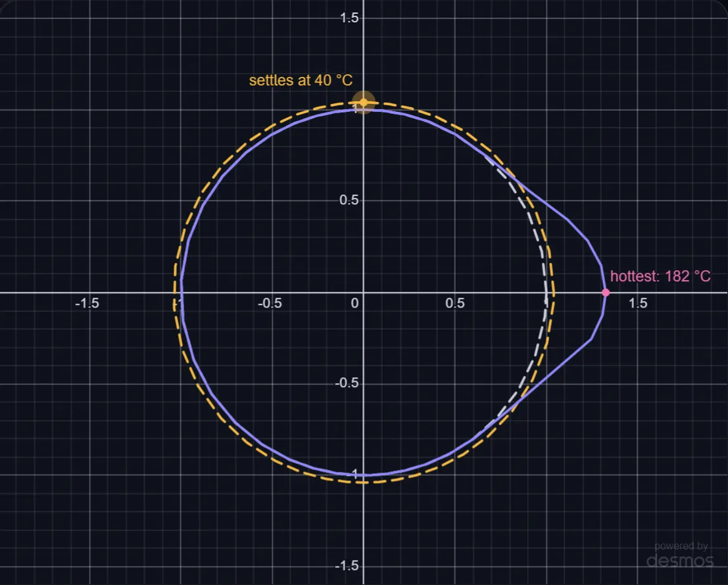Click the glowing halo around the orange point
The width and height of the screenshot is (728, 585).
[364, 102]
